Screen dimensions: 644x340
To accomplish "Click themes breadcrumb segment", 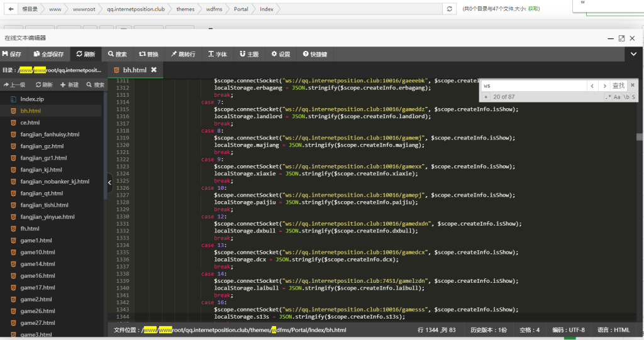I will 186,9.
